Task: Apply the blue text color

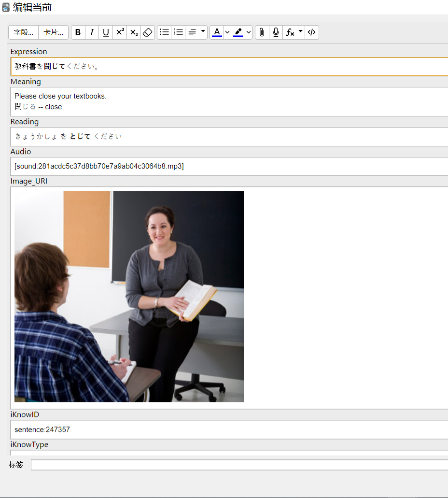Action: coord(217,32)
